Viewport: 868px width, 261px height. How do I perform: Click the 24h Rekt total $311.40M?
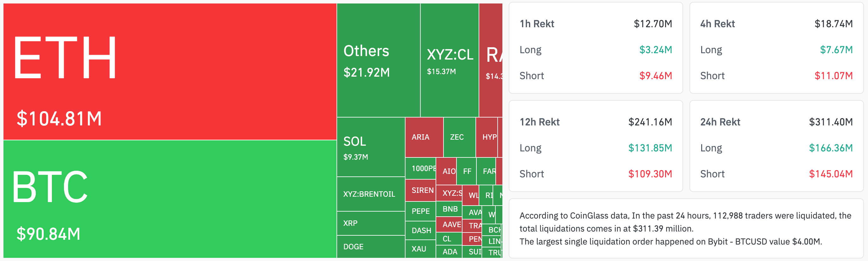click(x=831, y=122)
